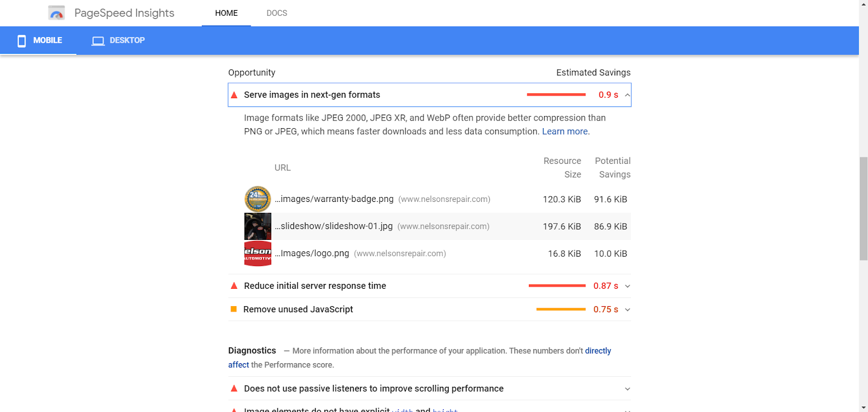Click the desktop monitor icon

coord(98,41)
